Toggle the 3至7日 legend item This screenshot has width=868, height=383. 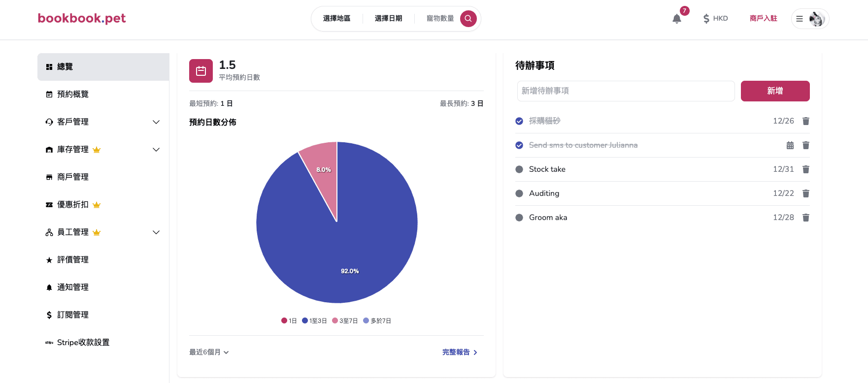[x=345, y=321]
